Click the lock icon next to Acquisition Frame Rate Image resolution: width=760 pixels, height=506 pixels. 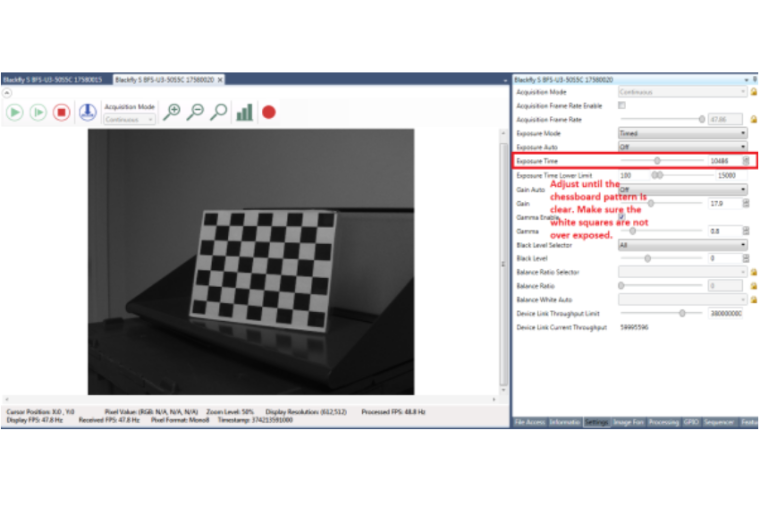pos(753,119)
